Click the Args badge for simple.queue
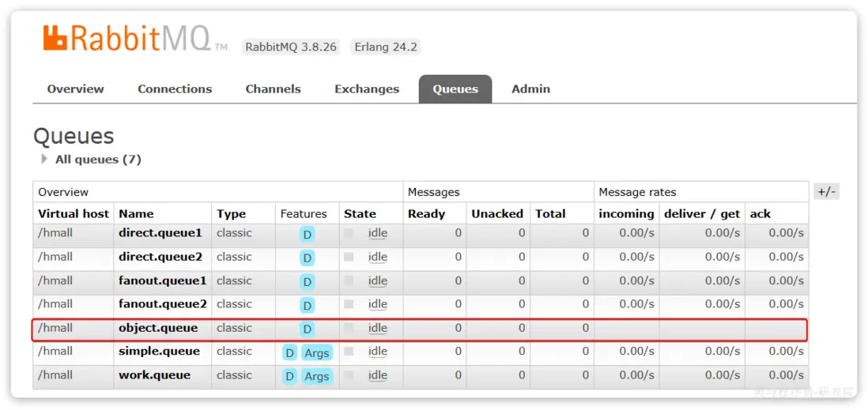The image size is (868, 410). [316, 353]
